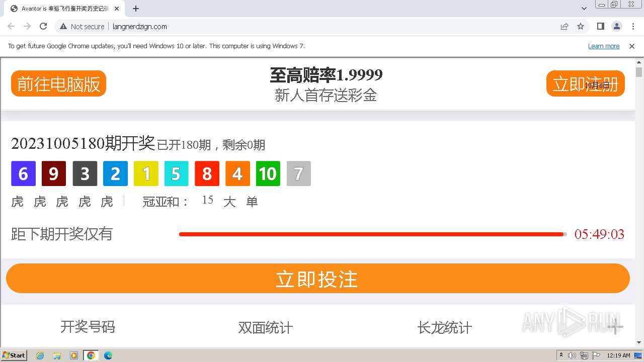
Task: Click the taskbar clock 12:19 AM
Action: click(x=618, y=355)
